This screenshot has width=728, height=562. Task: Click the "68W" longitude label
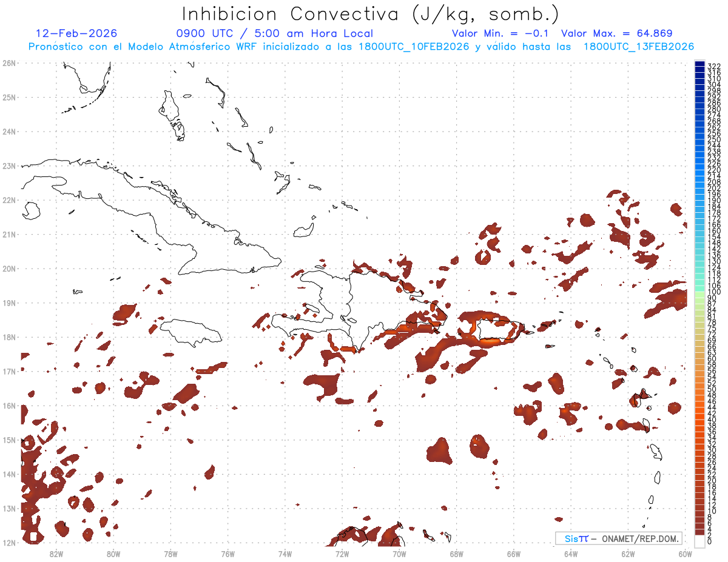[x=457, y=554]
